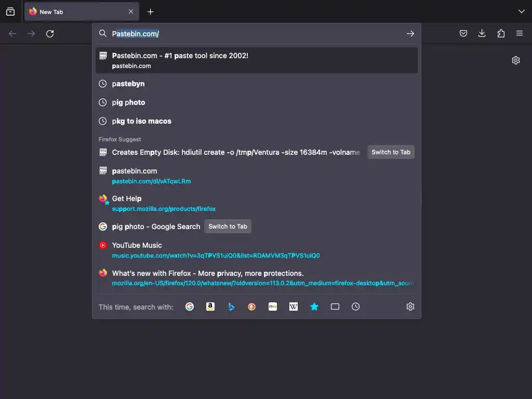
Task: Click the Google favicon beside pig photo
Action: pos(103,227)
